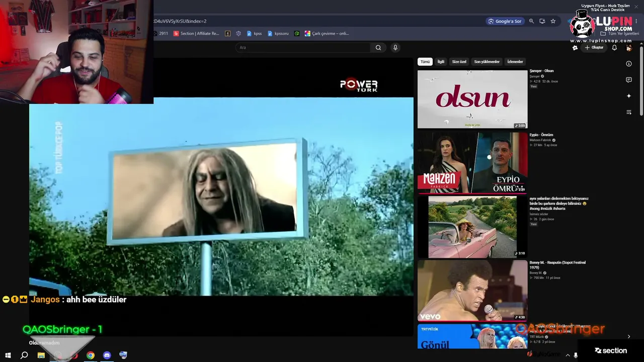This screenshot has height=362, width=644.
Task: Open the 2911 bookmark
Action: tap(161, 34)
